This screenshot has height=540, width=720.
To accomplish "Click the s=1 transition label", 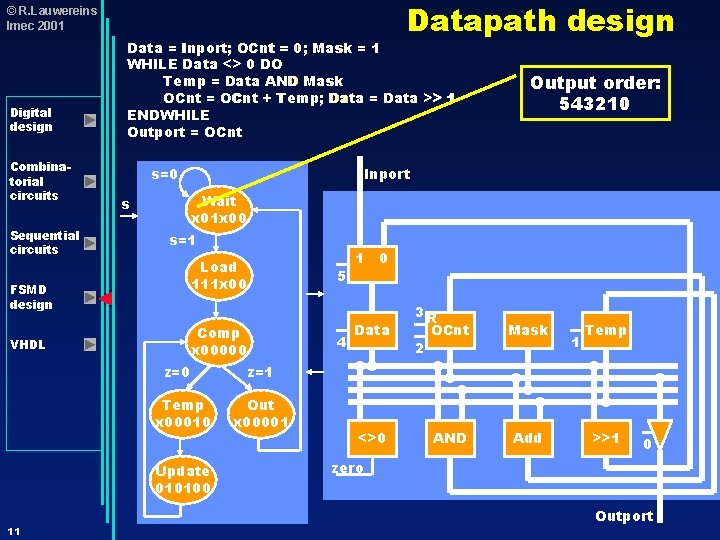I will click(182, 240).
